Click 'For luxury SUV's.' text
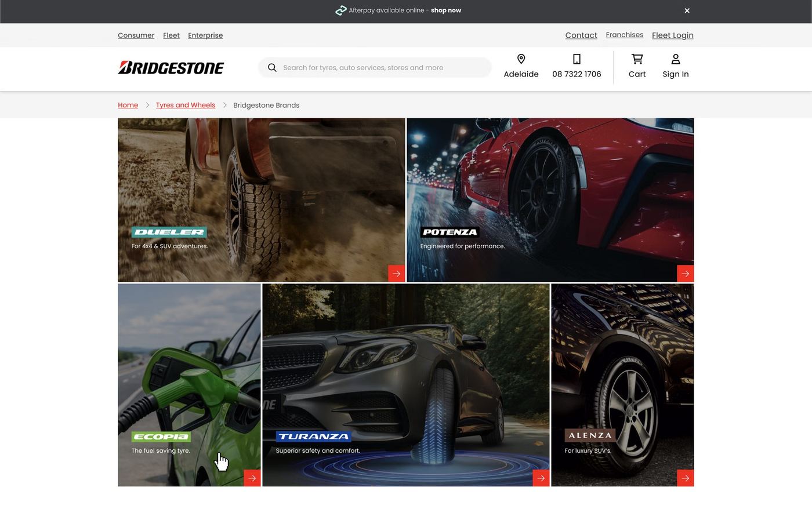The height and width of the screenshot is (509, 812). 588,450
